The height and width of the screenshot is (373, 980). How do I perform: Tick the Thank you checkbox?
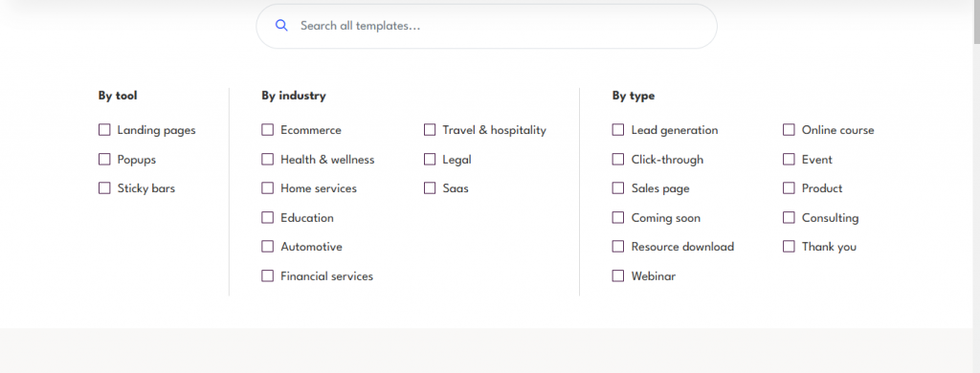[789, 246]
